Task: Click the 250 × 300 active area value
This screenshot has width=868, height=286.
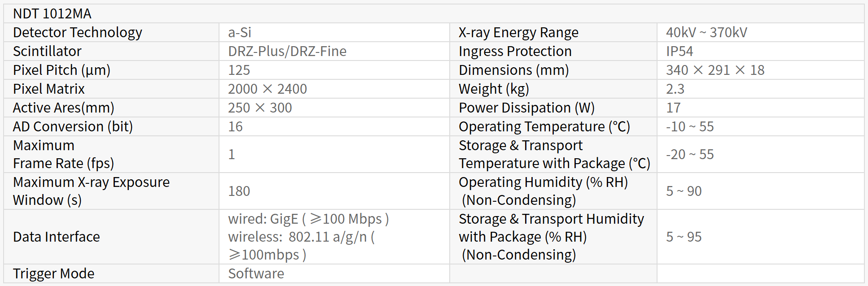Action: tap(260, 108)
